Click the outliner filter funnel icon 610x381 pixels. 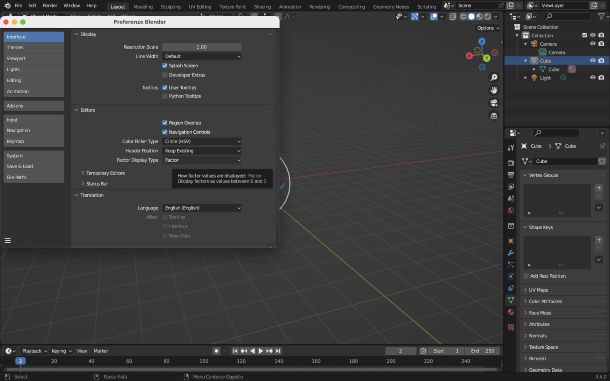[601, 16]
